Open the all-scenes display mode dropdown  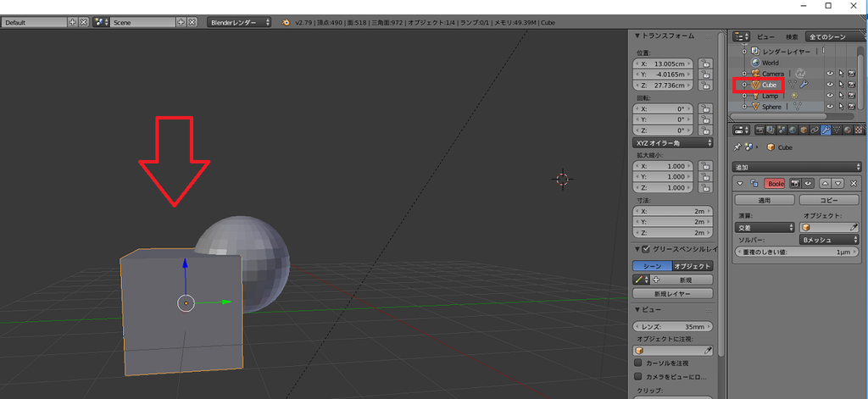coord(835,36)
